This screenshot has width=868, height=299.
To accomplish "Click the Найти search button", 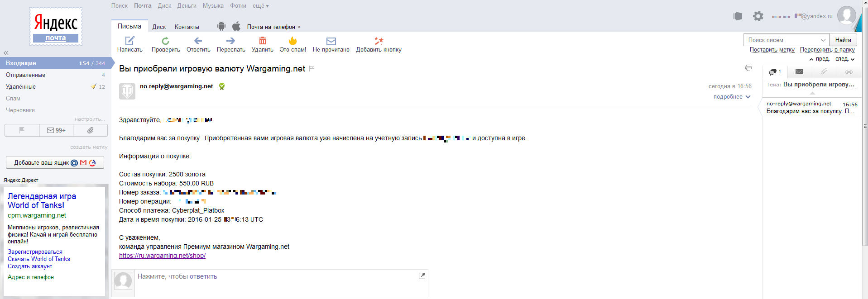I will coord(843,40).
